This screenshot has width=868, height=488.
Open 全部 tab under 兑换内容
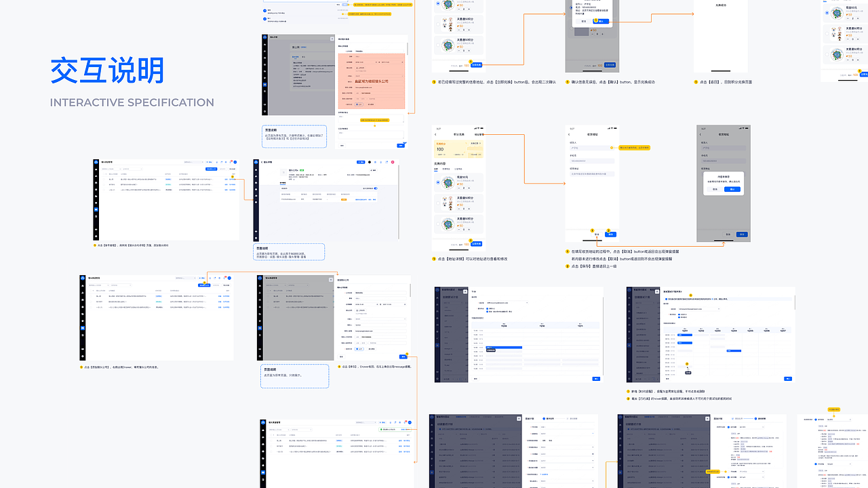(435, 169)
